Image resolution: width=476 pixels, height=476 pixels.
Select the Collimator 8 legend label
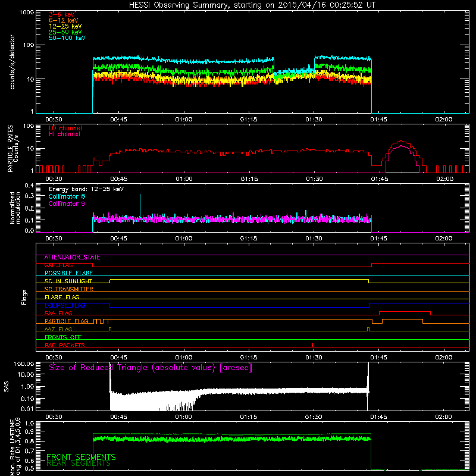[x=67, y=196]
